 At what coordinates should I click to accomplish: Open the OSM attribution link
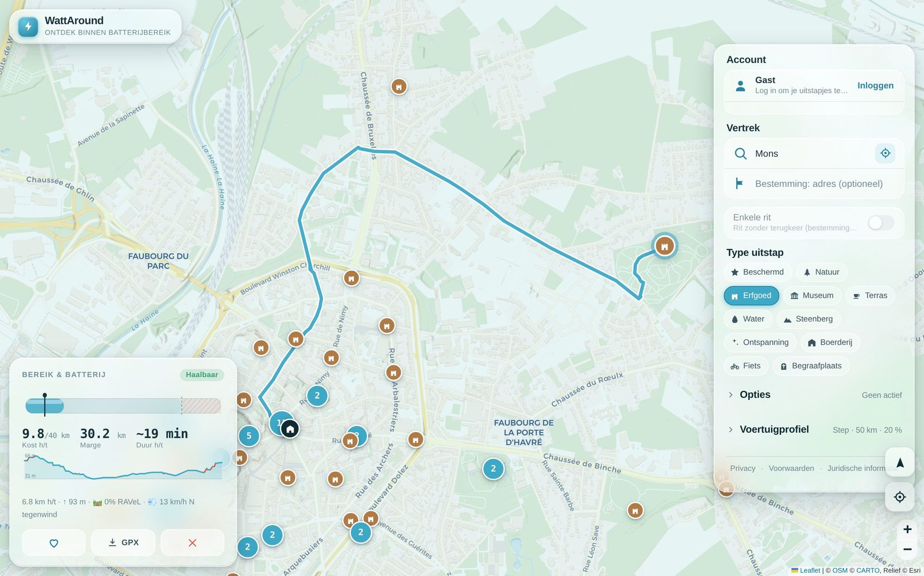840,570
